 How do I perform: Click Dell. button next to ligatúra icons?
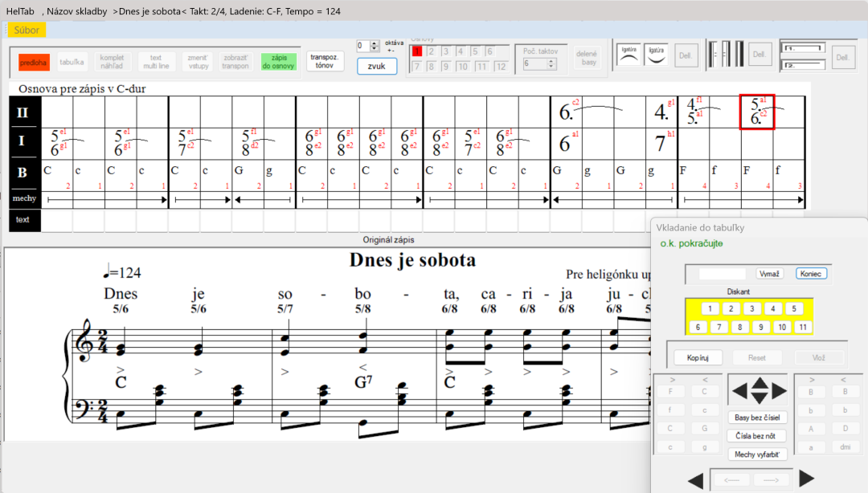[686, 55]
